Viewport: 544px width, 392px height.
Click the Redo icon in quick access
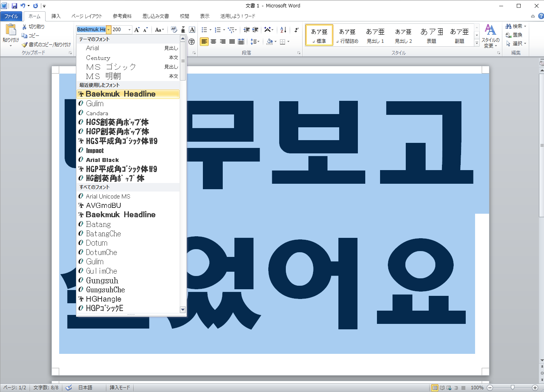[35, 6]
